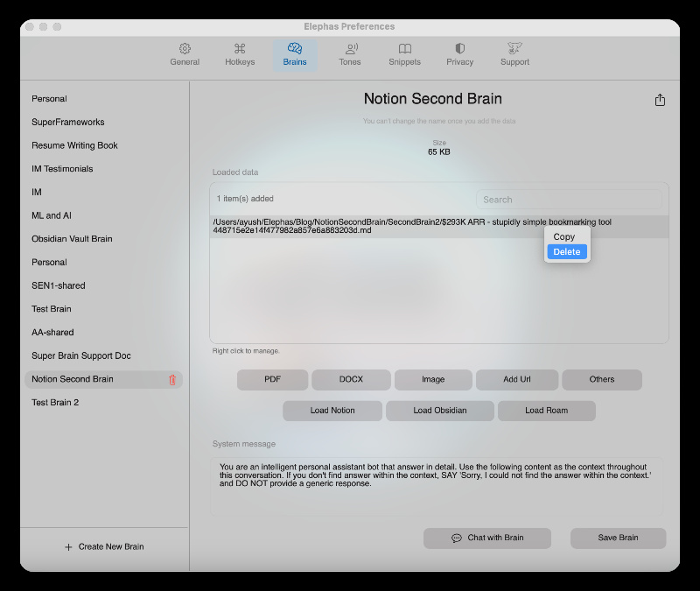Image resolution: width=700 pixels, height=591 pixels.
Task: Go to the Snippets tab
Action: [404, 55]
